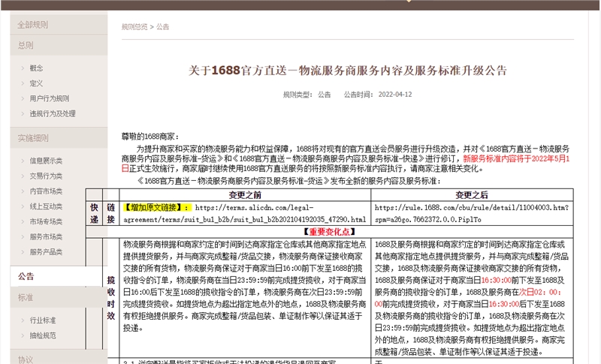Open 行业标准 in sidebar
The width and height of the screenshot is (601, 364).
pyautogui.click(x=43, y=320)
